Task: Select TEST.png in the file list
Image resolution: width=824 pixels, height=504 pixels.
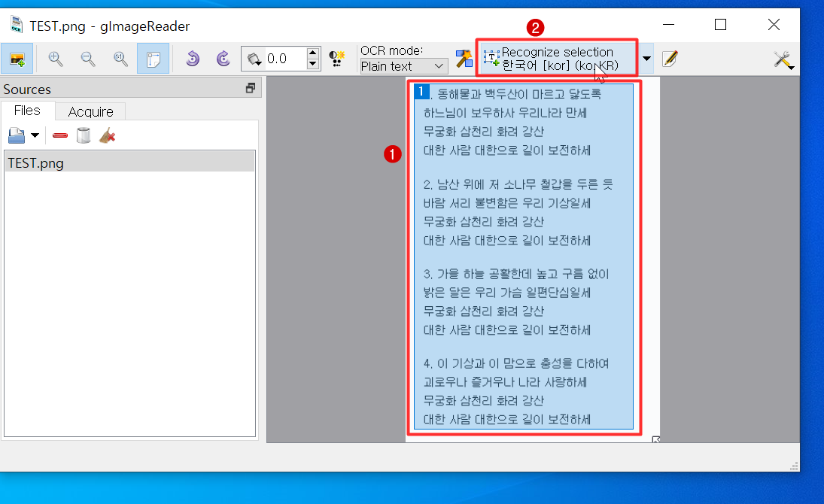Action: [129, 163]
